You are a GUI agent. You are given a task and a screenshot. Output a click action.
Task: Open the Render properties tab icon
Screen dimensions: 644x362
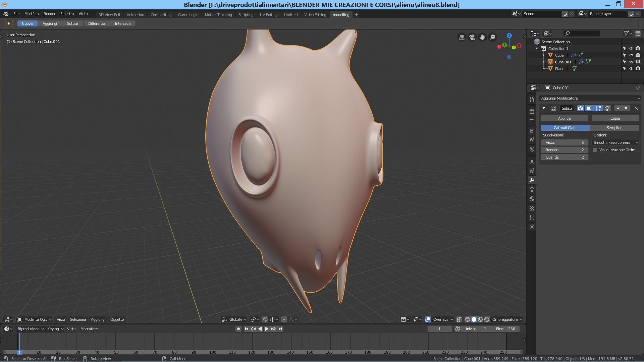click(x=532, y=111)
